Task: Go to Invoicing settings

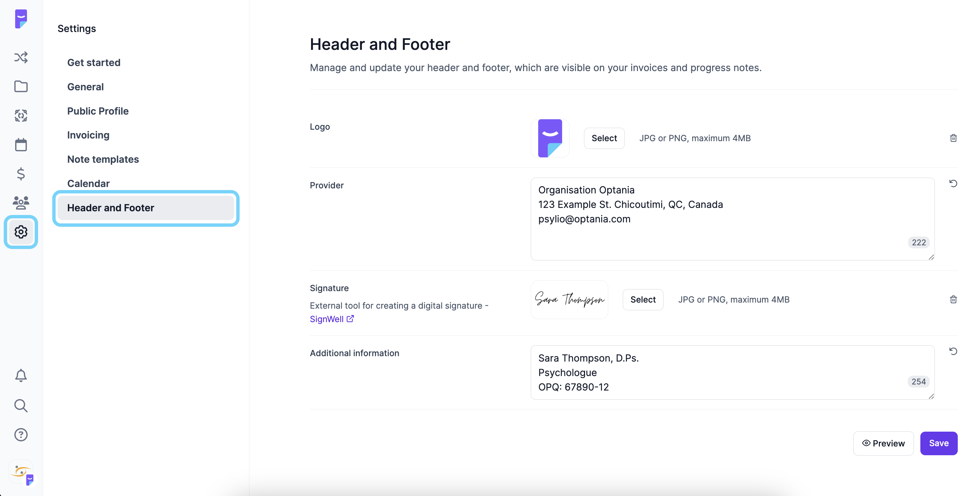Action: click(x=88, y=135)
